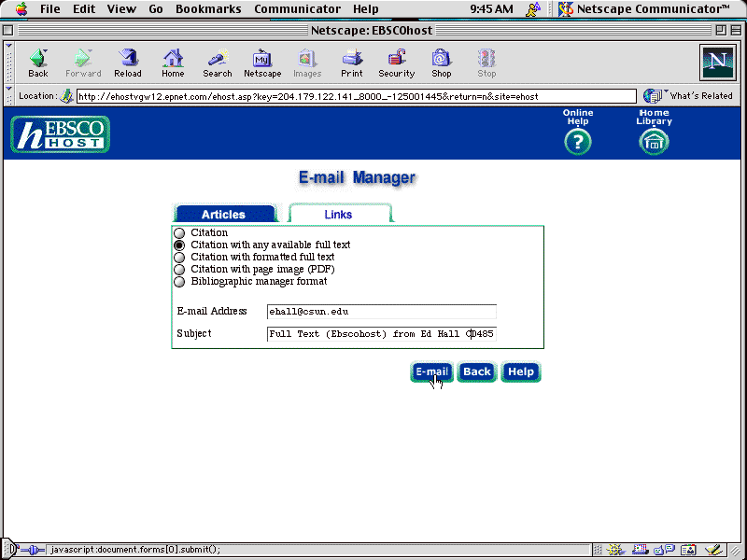Click the menu bar clock showing 9:45 AM
Viewport: 747px width, 560px height.
pos(492,8)
